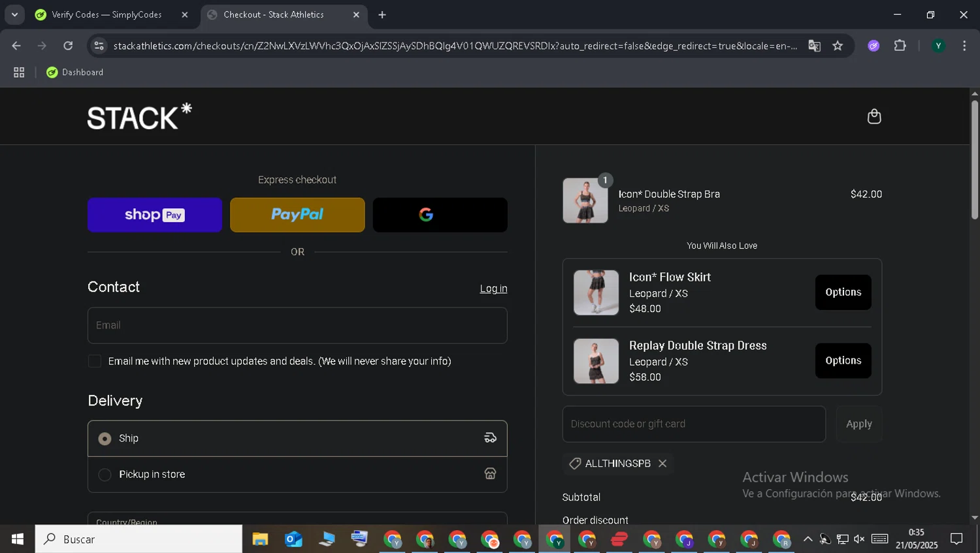Open the Windows notification center

coord(956,539)
